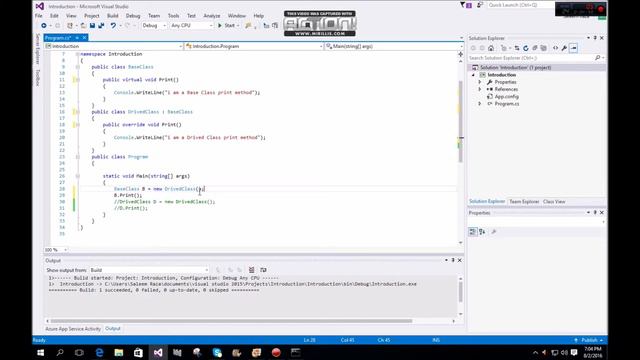Click the New Project toolbar icon
The height and width of the screenshot is (360, 640).
70,25
